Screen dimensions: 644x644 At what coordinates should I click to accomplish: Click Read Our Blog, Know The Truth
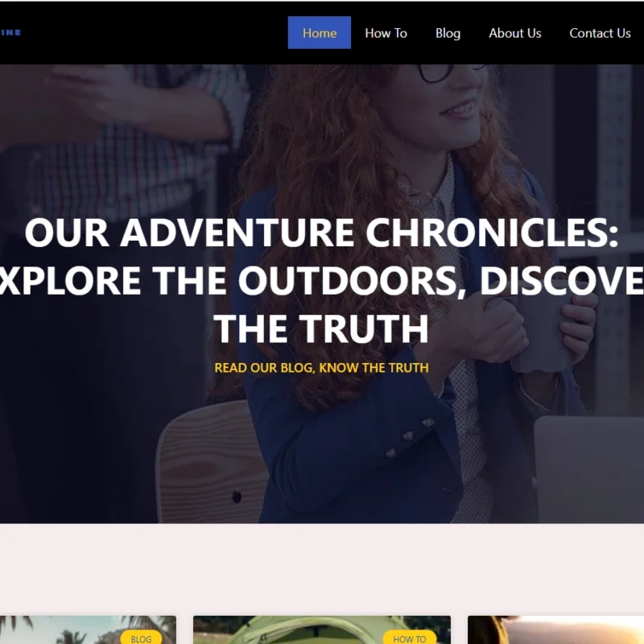tap(321, 368)
